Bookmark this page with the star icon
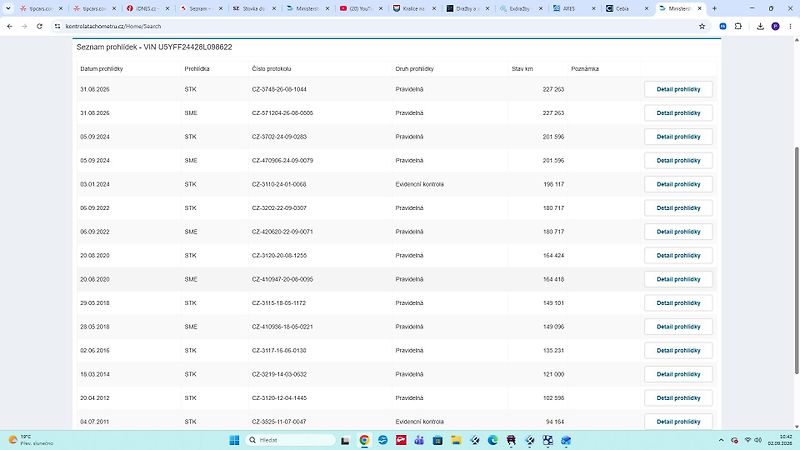This screenshot has width=800, height=450. point(702,26)
